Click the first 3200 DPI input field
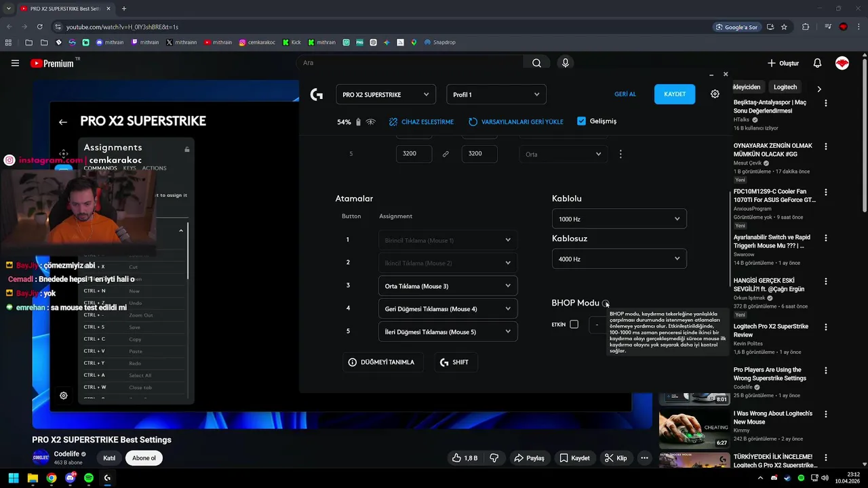Screen dimensions: 868x488 click(x=414, y=154)
